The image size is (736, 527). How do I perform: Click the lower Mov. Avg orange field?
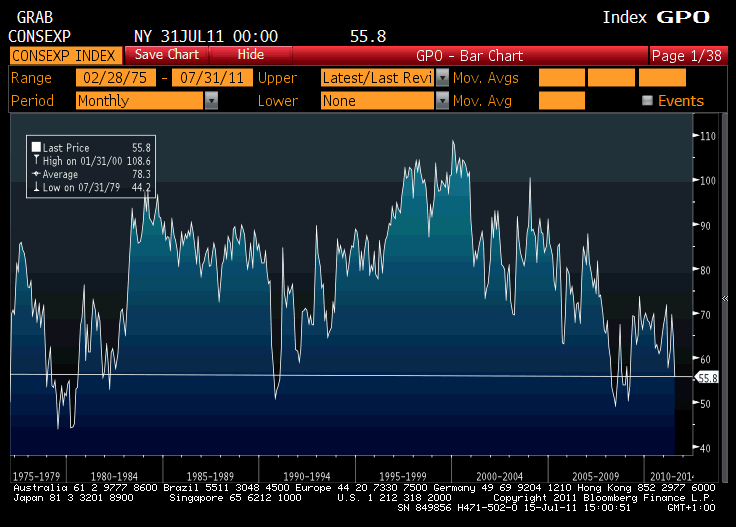[x=561, y=101]
